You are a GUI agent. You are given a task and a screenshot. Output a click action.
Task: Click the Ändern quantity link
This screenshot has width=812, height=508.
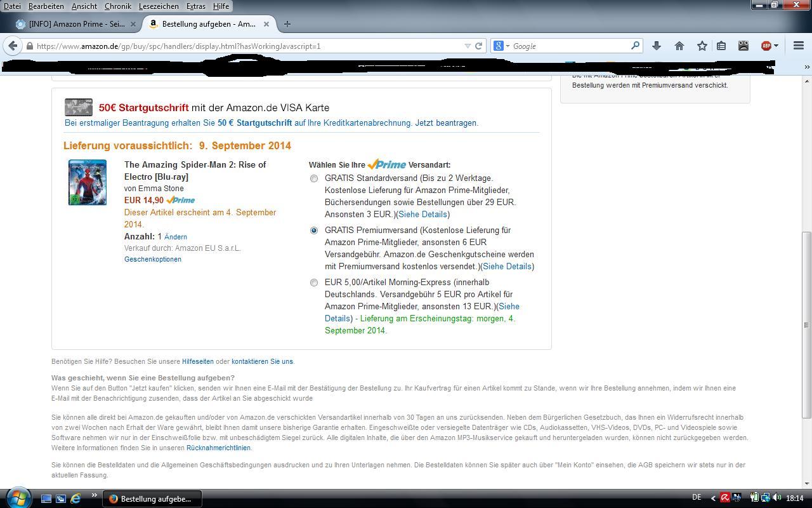click(x=176, y=237)
